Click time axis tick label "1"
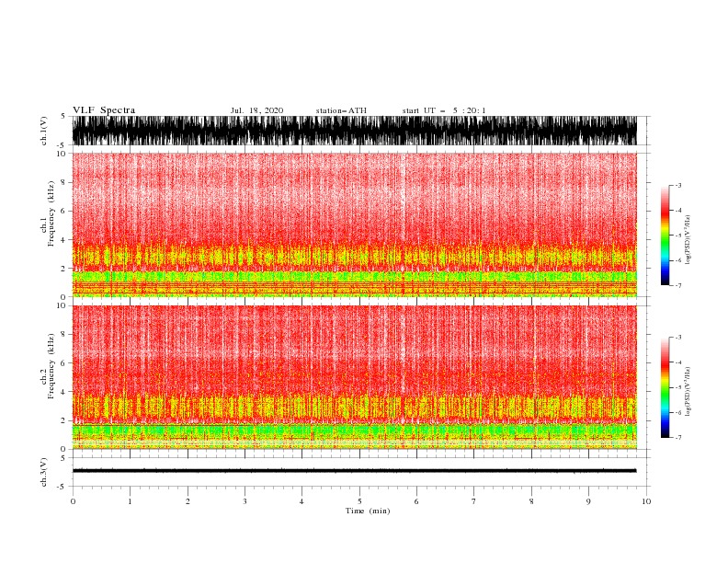Image resolution: width=728 pixels, height=563 pixels. (x=130, y=501)
